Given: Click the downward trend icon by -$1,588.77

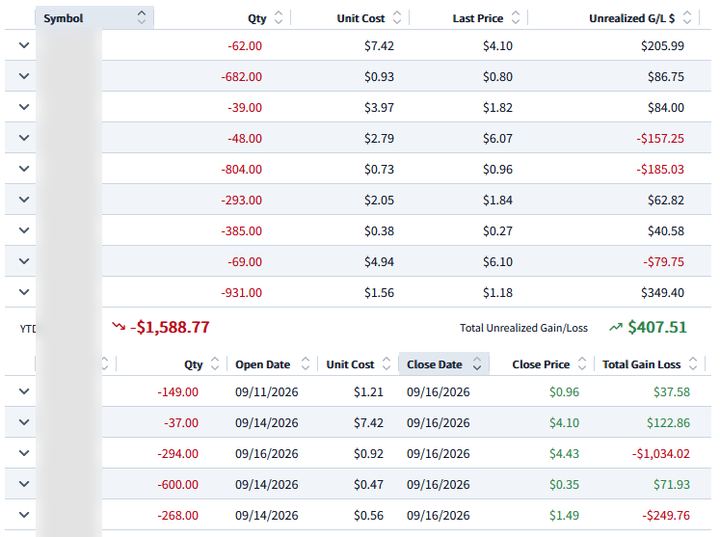Looking at the screenshot, I should (118, 327).
